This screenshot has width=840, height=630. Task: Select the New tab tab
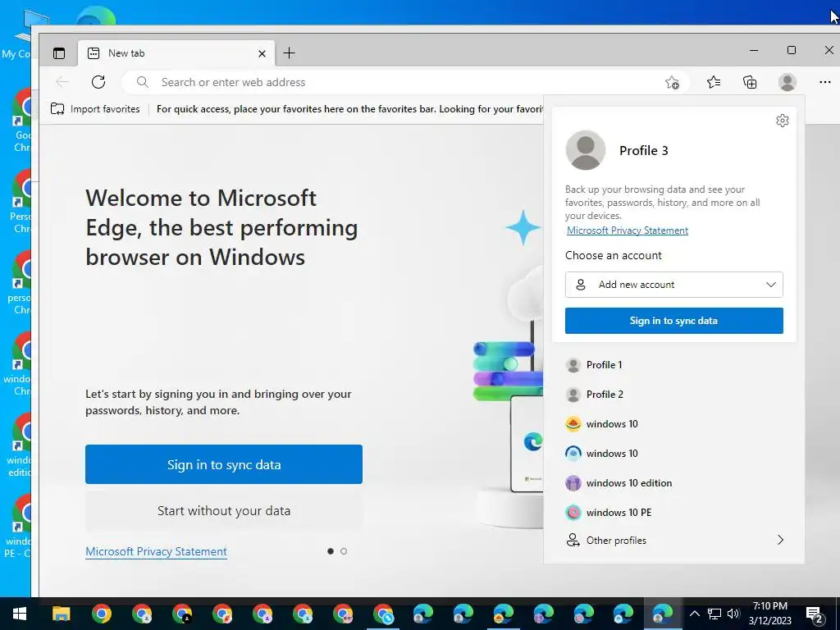176,53
